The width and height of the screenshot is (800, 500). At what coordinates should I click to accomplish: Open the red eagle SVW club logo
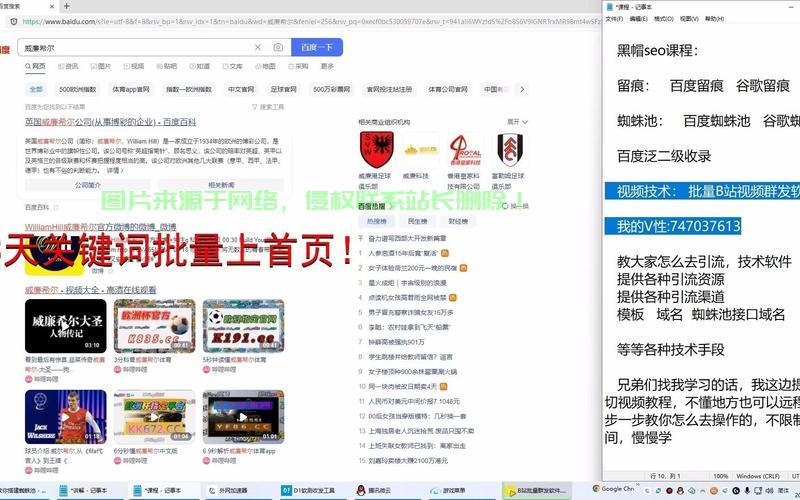tap(377, 149)
